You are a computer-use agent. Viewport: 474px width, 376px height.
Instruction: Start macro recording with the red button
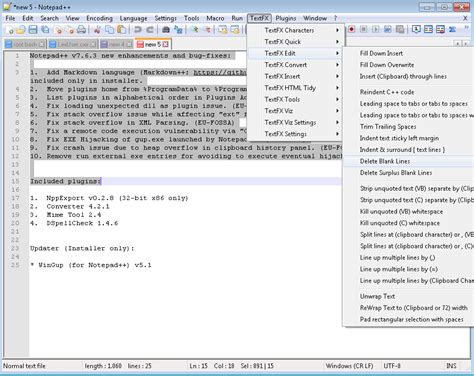(x=351, y=30)
